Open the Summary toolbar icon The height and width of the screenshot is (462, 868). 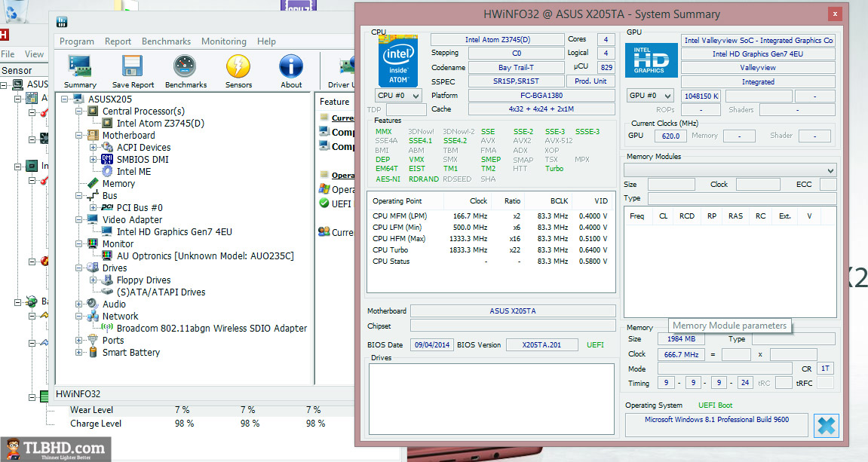[80, 66]
